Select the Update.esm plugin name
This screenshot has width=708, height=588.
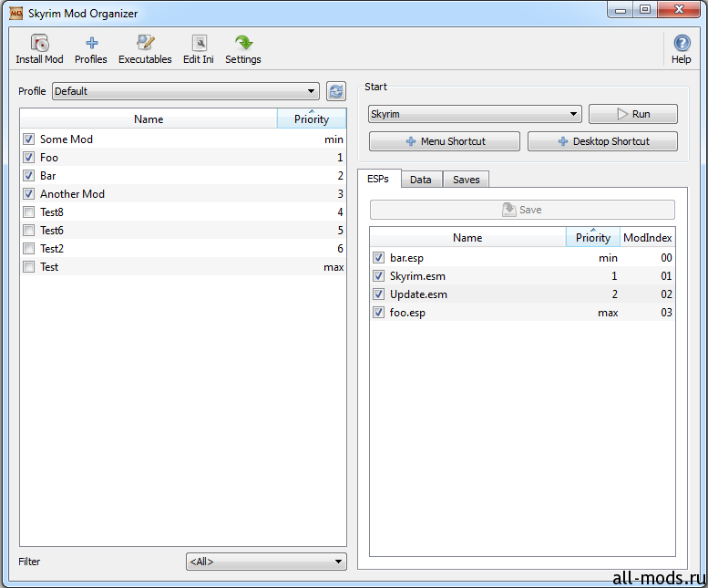[418, 294]
